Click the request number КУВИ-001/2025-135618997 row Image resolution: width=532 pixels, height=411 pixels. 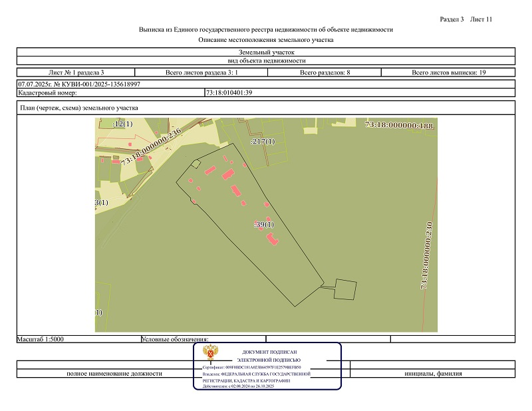click(79, 84)
